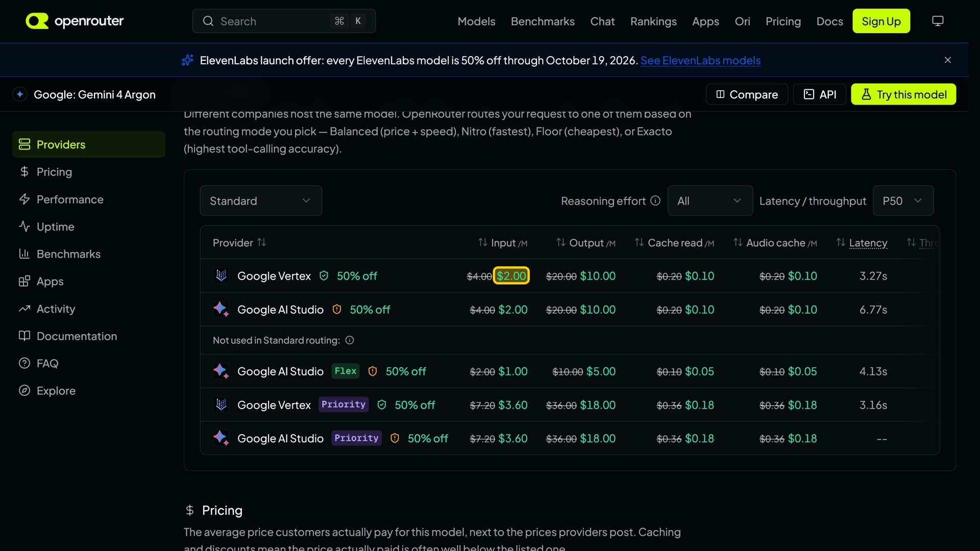Click the Sign Up button
Image resolution: width=980 pixels, height=551 pixels.
pyautogui.click(x=881, y=21)
